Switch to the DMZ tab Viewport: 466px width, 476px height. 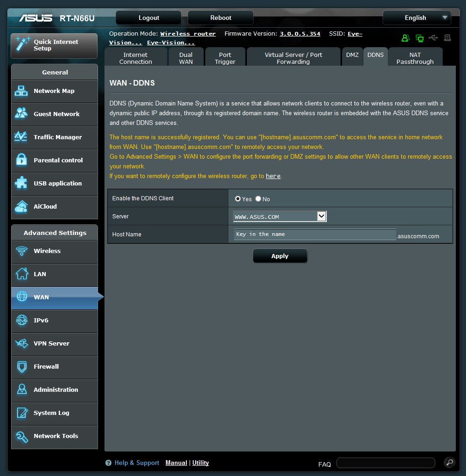(x=352, y=55)
